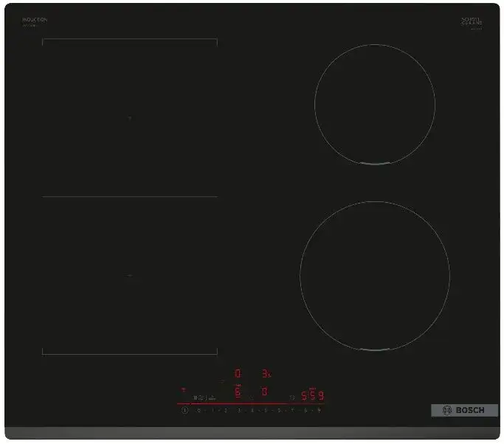Set power level to 9 on slider
Screen dimensions: 504x444
(x=320, y=410)
